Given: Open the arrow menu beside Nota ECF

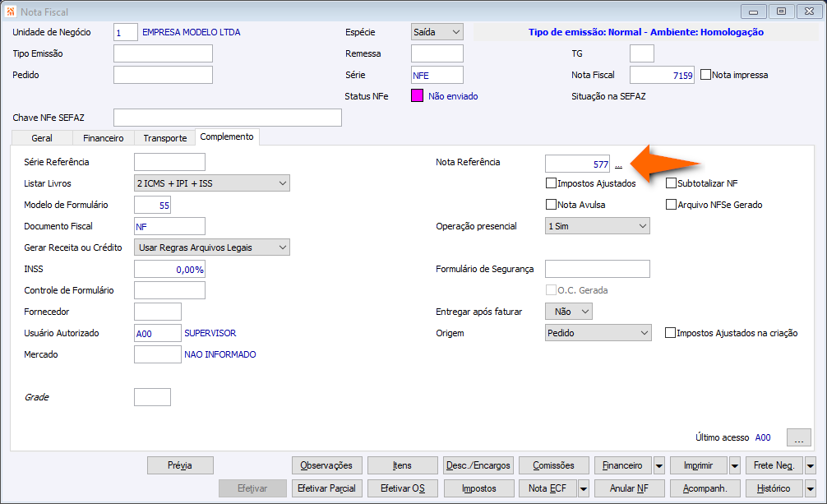Looking at the screenshot, I should pos(584,488).
